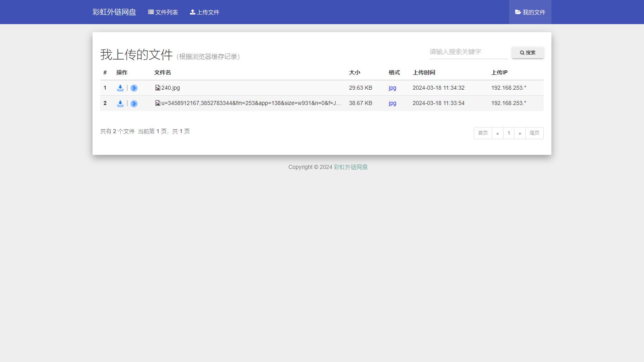Download the 240.jpg file
The image size is (644, 362).
120,88
